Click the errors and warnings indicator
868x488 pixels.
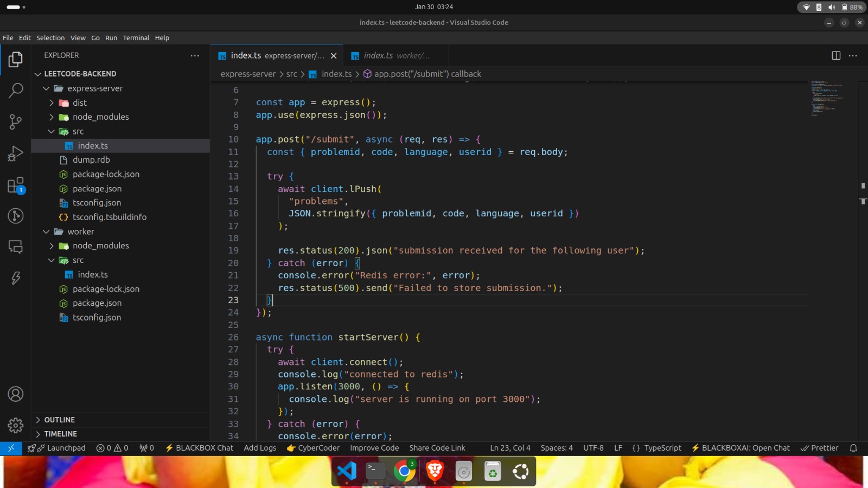pyautogui.click(x=112, y=448)
